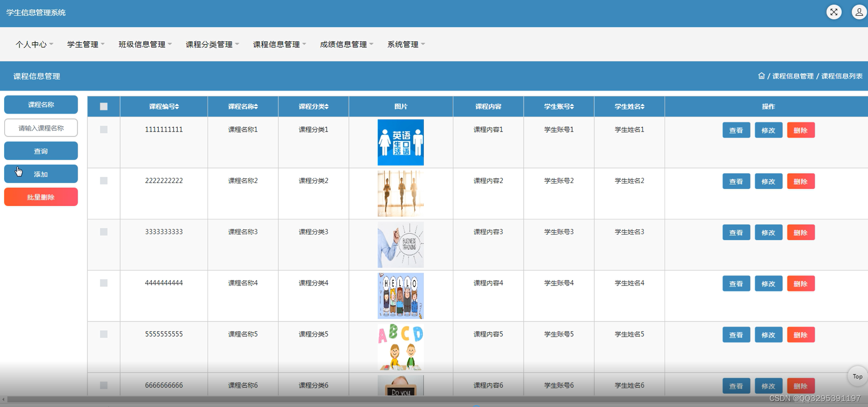Open ABCD thumbnail for 课程名称5
The height and width of the screenshot is (407, 868).
pyautogui.click(x=400, y=347)
